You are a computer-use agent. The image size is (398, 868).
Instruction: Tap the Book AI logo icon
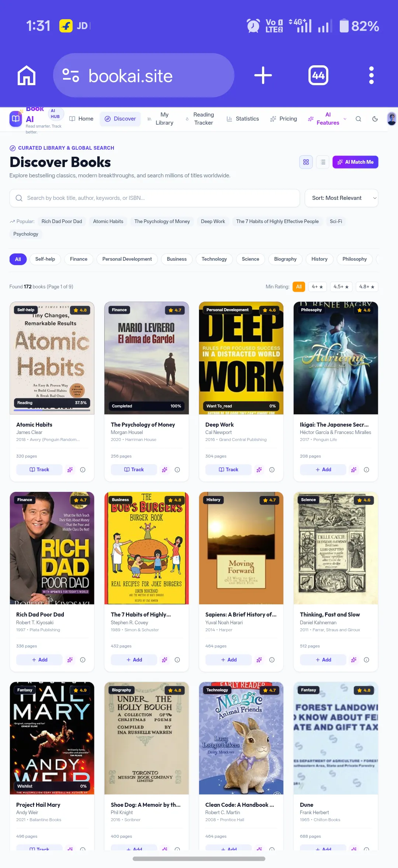tap(16, 119)
